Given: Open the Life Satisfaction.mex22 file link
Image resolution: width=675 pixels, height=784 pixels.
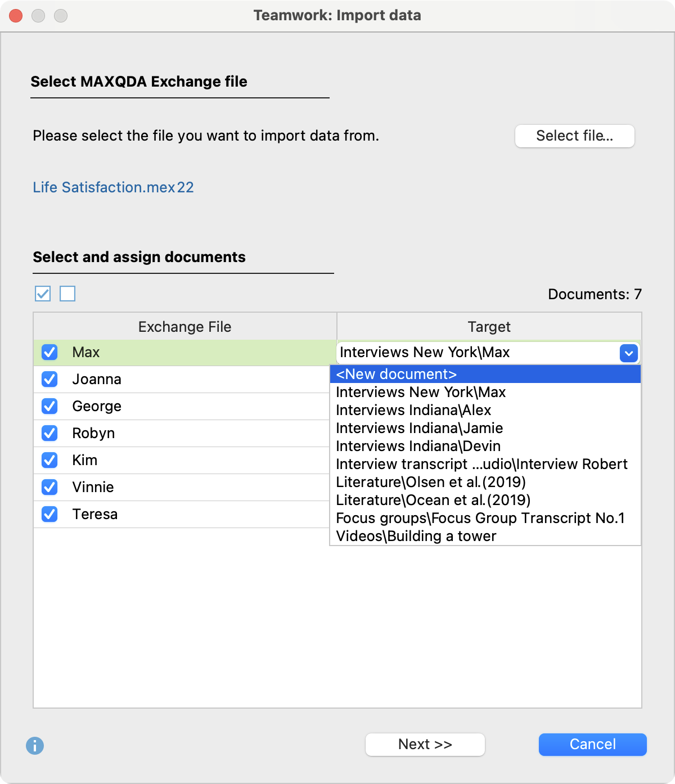Looking at the screenshot, I should click(x=113, y=187).
